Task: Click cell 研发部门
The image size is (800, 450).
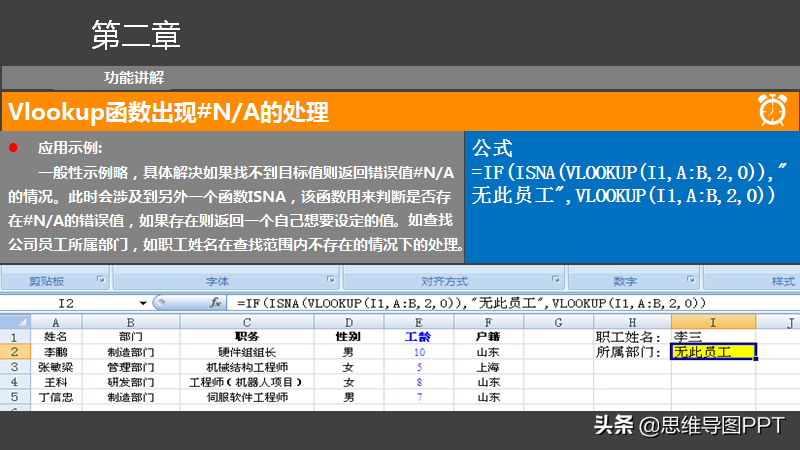Action: 131,382
